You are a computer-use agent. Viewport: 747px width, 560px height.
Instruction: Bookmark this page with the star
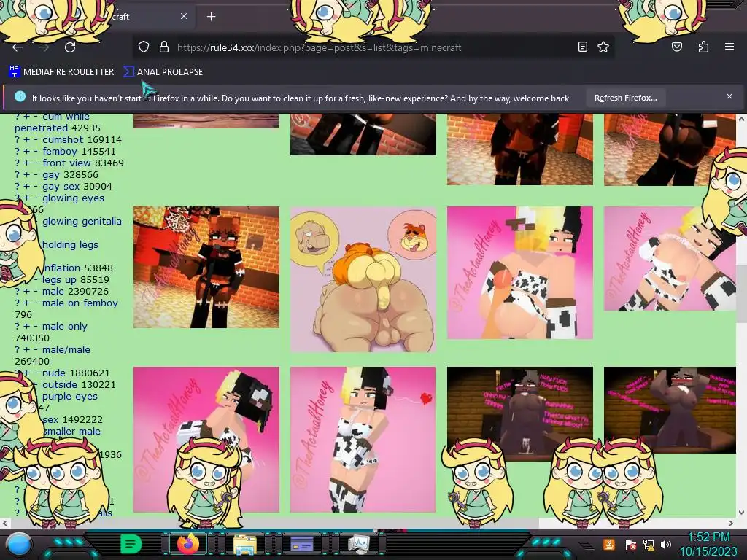click(603, 47)
